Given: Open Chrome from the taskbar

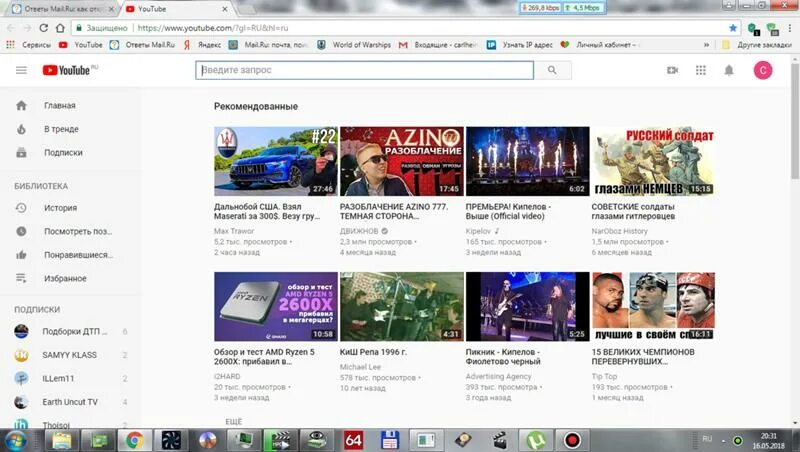Looking at the screenshot, I should (135, 440).
